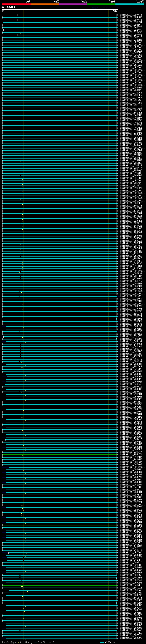Select the UniRef100_Q6CPQ9 row label
The image size is (146, 644).
click(x=131, y=593)
